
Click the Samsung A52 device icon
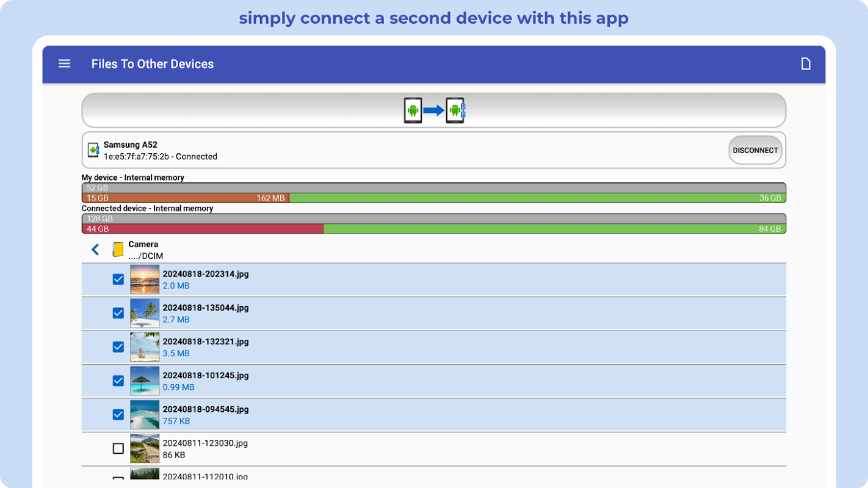pyautogui.click(x=93, y=150)
